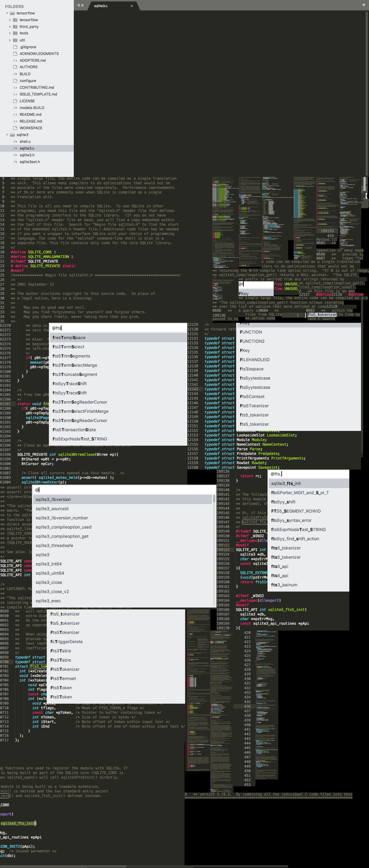Close the sqlite3.c tab
The width and height of the screenshot is (369, 868).
point(132,6)
